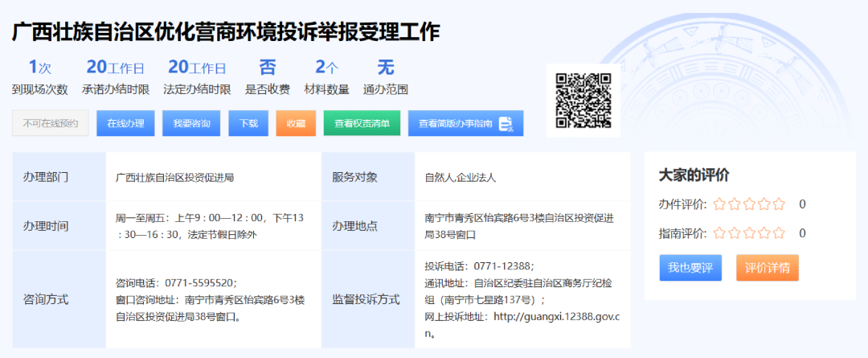The image size is (868, 358).
Task: Click the document icon on 查看简版办事指南 button
Action: point(506,124)
